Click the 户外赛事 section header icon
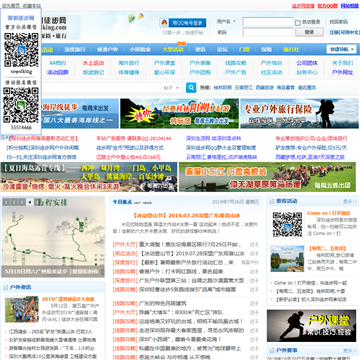Screen dimensions: 360x360 coord(272,351)
